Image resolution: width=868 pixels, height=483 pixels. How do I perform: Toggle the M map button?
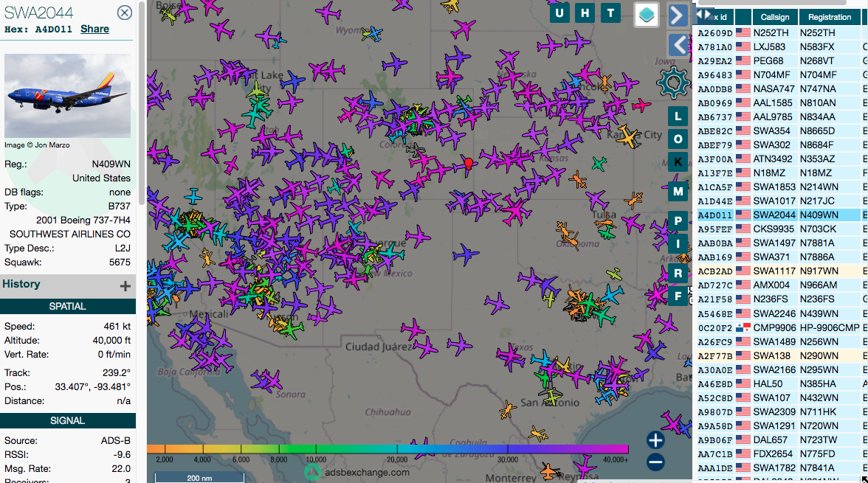click(678, 192)
